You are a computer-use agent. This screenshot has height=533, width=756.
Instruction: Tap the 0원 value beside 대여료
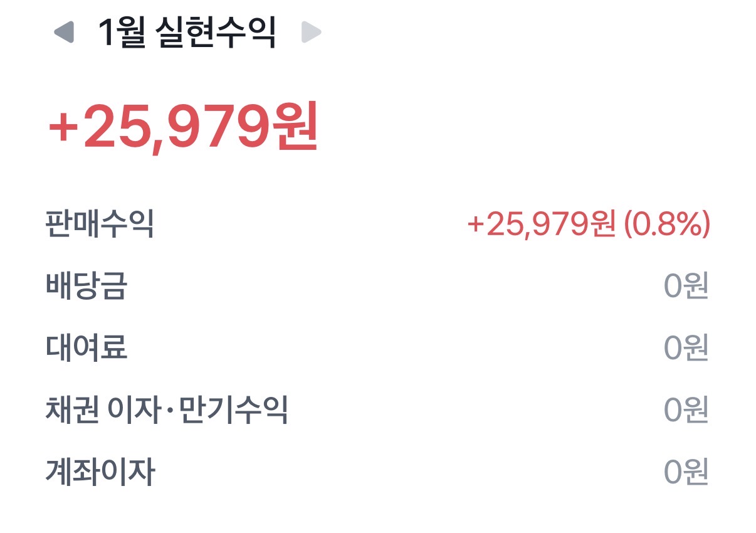[686, 347]
